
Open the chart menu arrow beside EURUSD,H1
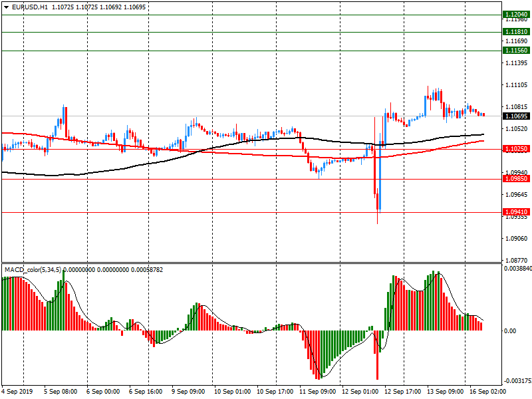[x=6, y=7]
